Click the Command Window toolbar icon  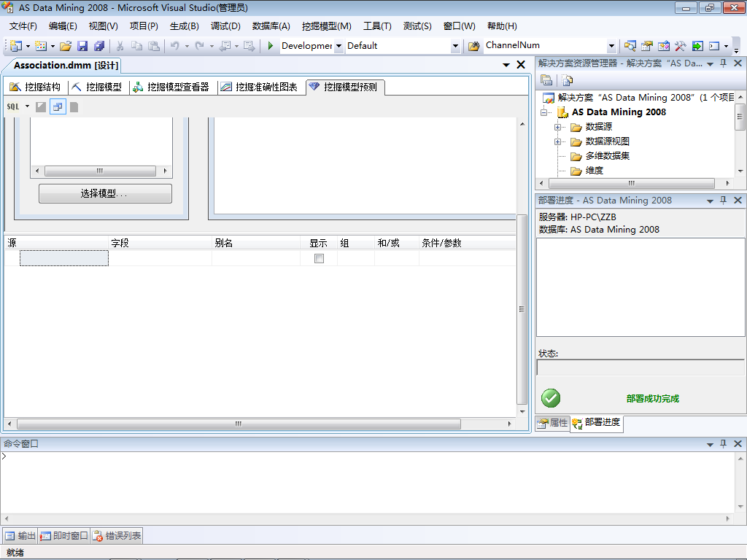pyautogui.click(x=714, y=46)
